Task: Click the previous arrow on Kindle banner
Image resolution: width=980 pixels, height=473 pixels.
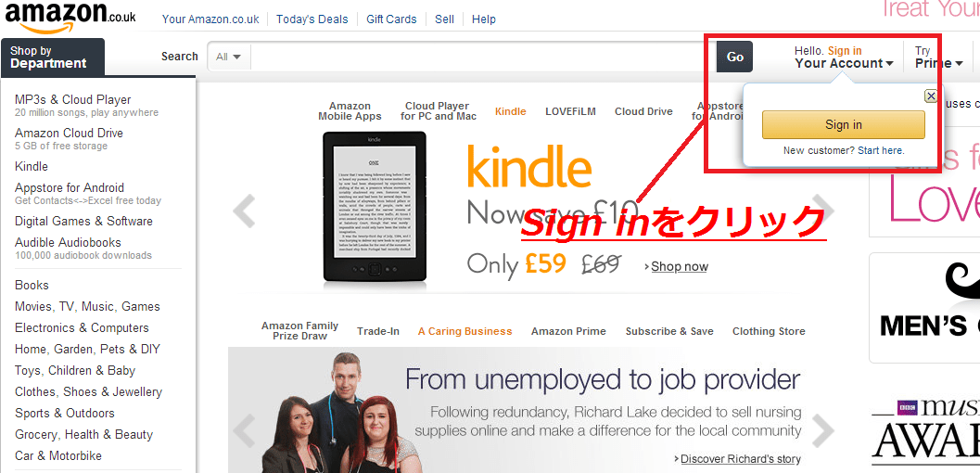Action: 244,211
